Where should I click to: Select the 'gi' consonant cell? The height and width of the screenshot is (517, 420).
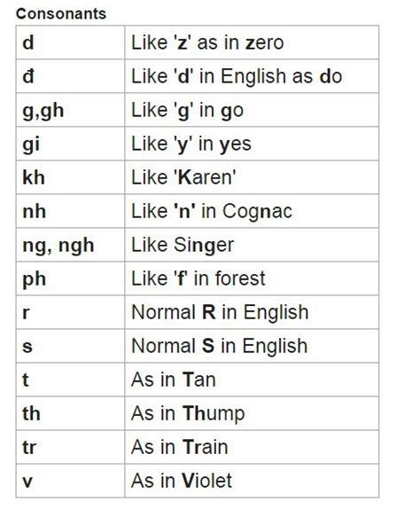point(71,144)
